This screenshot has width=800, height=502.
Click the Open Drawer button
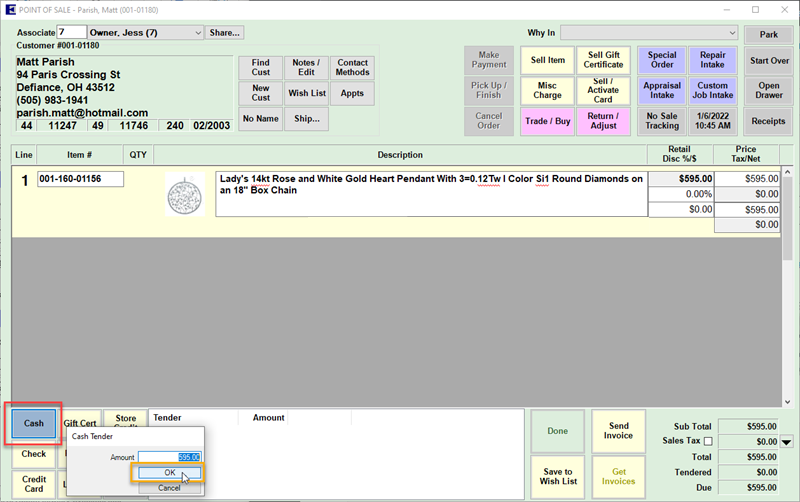coord(768,91)
